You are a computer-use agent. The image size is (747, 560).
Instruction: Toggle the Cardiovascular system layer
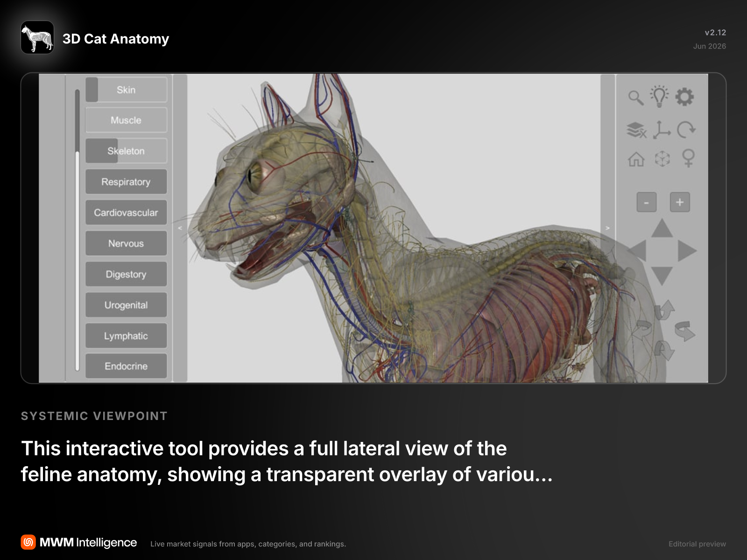[x=126, y=212]
